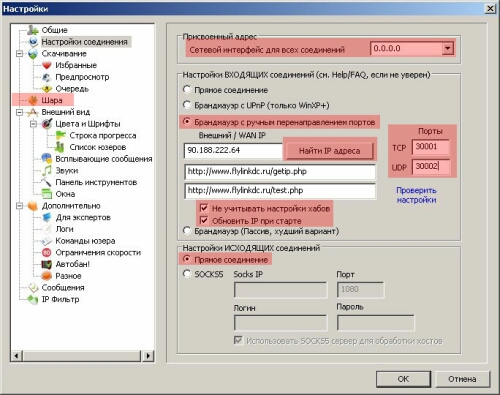Click the yellow Очередь queue icon

tap(47, 89)
